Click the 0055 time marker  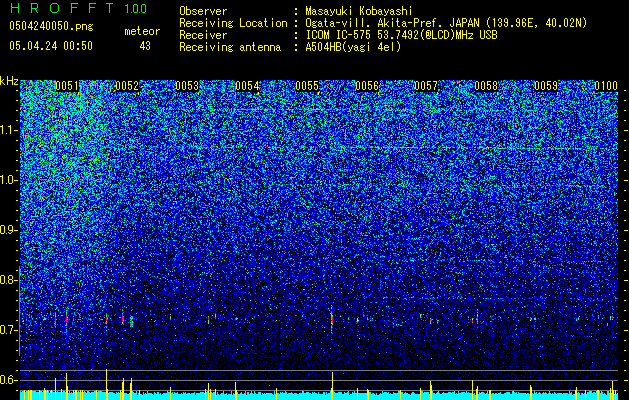(307, 86)
